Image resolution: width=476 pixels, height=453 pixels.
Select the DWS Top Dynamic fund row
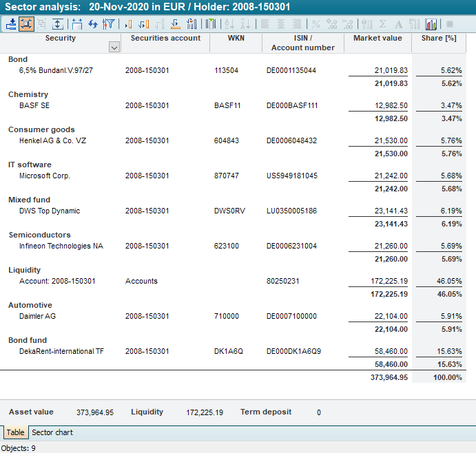pyautogui.click(x=50, y=211)
